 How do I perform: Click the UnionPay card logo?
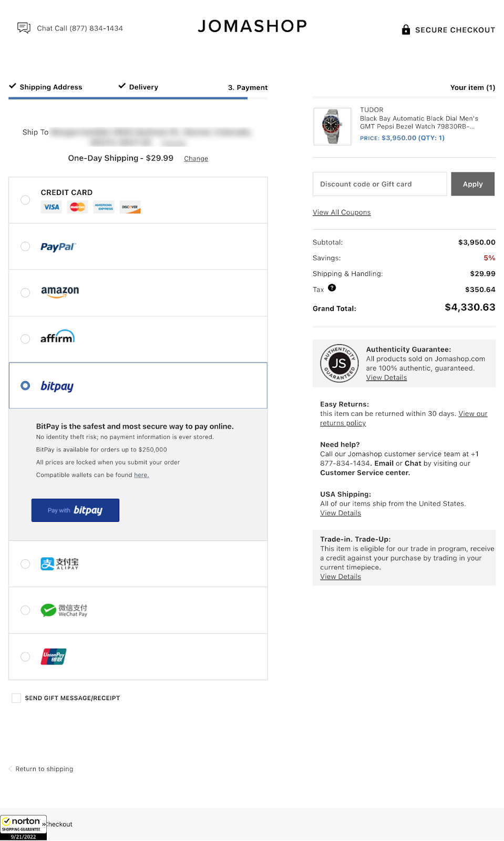click(x=54, y=657)
